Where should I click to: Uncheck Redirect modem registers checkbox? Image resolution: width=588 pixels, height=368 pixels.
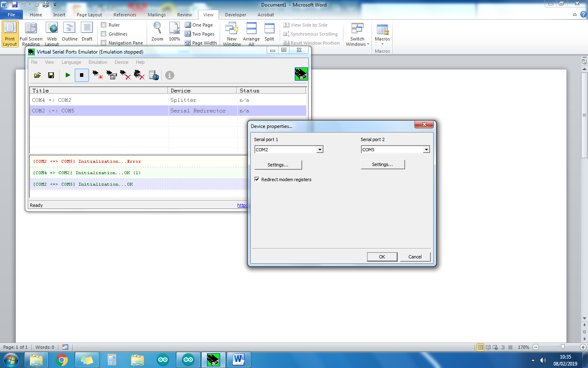pyautogui.click(x=257, y=179)
